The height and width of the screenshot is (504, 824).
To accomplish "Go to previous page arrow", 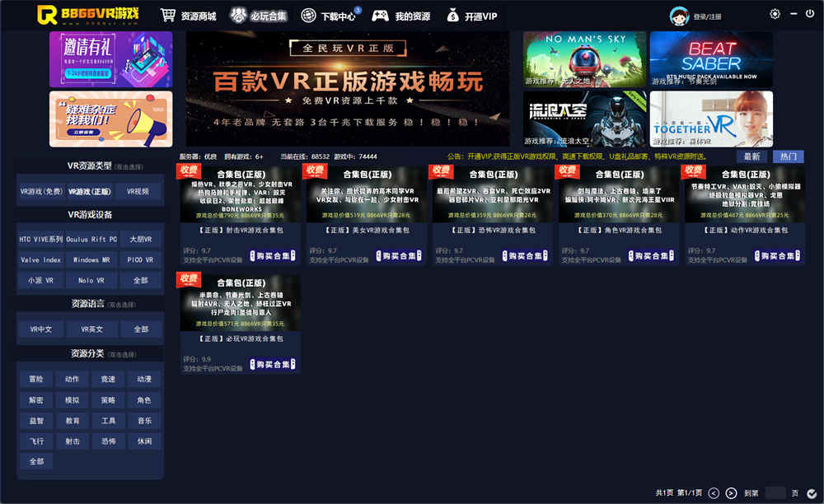I will coord(714,493).
